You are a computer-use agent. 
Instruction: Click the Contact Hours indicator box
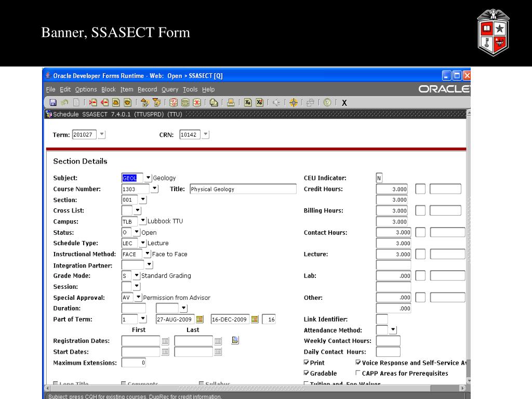[420, 232]
